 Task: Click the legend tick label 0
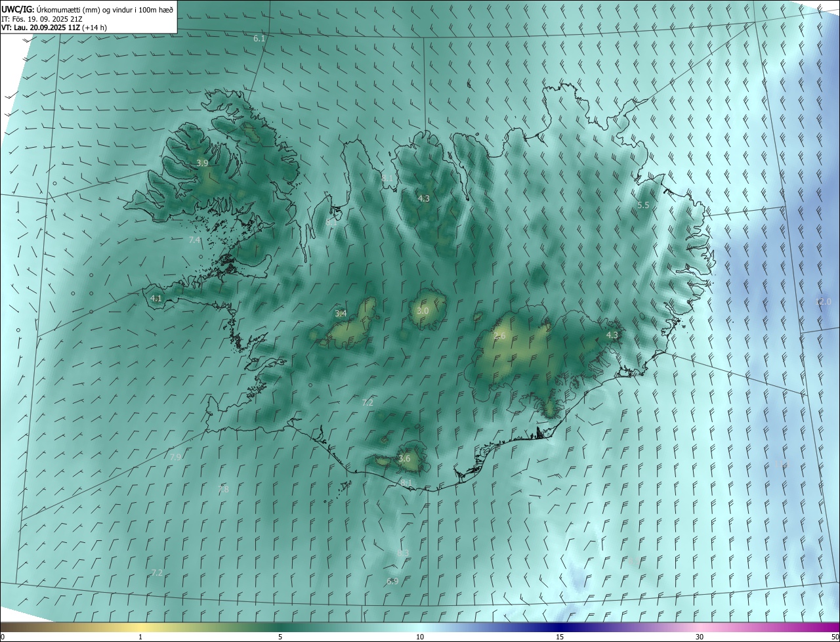click(x=3, y=637)
